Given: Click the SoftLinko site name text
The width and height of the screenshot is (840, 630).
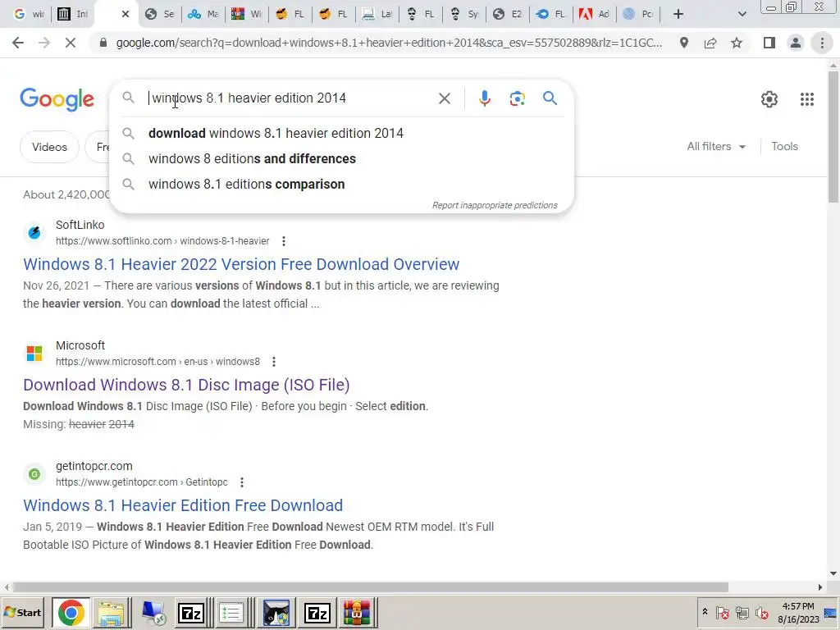Looking at the screenshot, I should point(80,225).
